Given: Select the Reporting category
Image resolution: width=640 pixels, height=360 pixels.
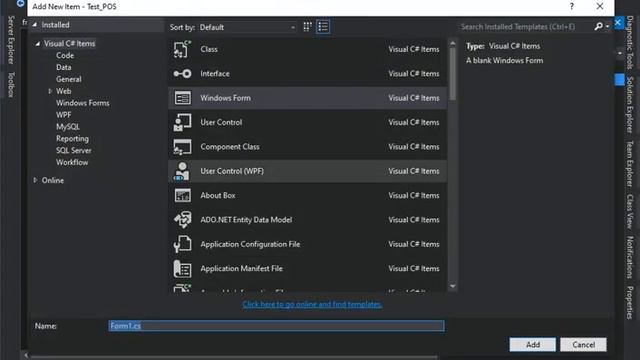Looking at the screenshot, I should [72, 138].
